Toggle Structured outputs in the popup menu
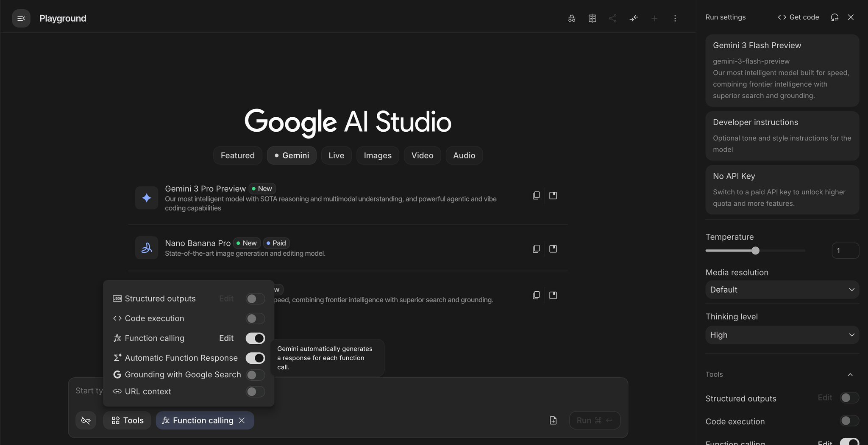Screen dimensions: 868x445 255,299
